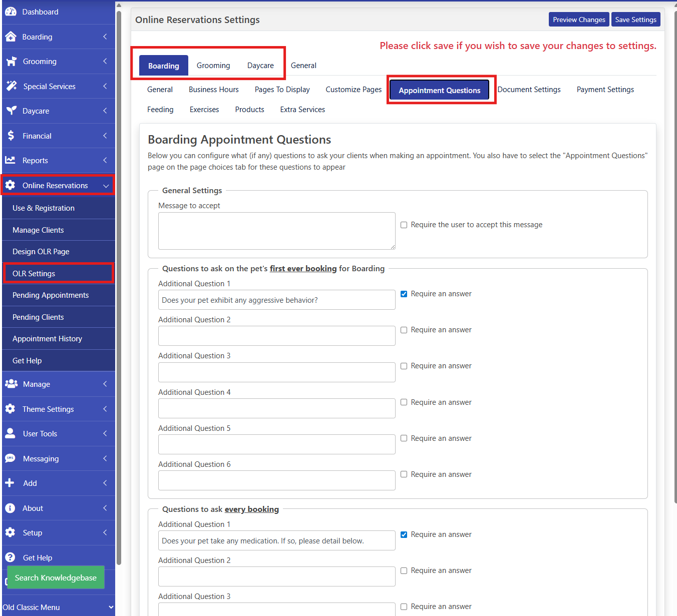
Task: Open Pending Clients in sidebar
Action: click(59, 317)
